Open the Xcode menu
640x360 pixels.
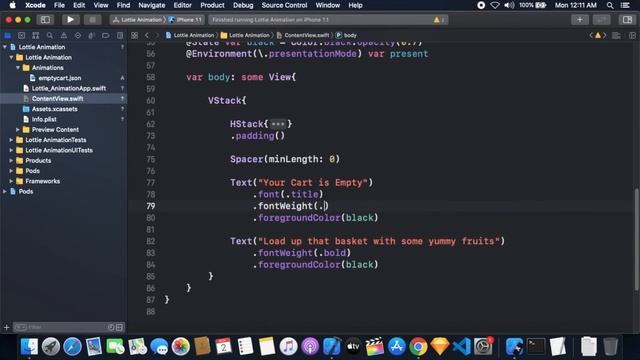[35, 5]
